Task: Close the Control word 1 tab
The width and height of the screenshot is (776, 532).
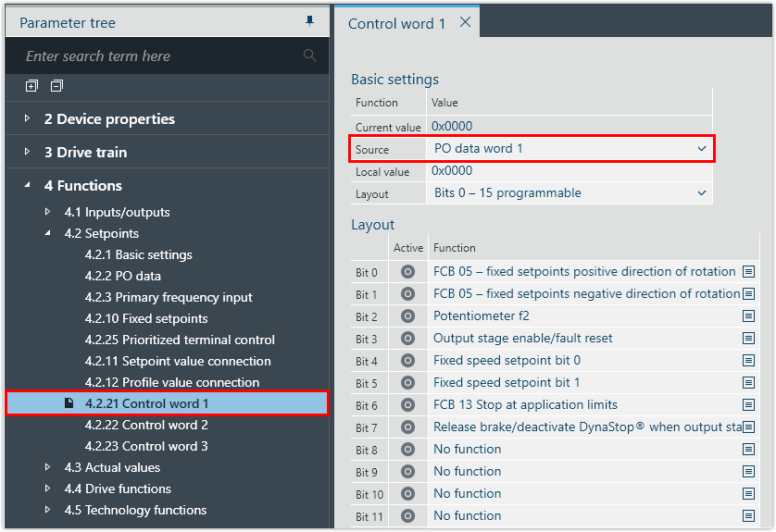Action: pos(465,22)
